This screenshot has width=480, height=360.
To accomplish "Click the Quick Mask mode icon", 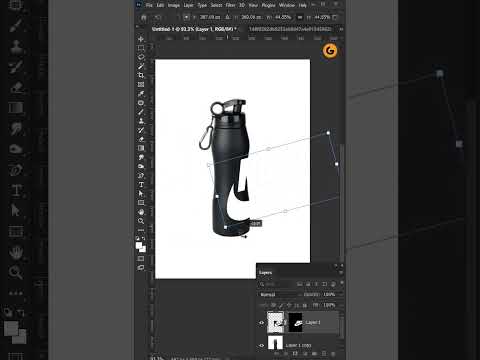I will coord(141,258).
